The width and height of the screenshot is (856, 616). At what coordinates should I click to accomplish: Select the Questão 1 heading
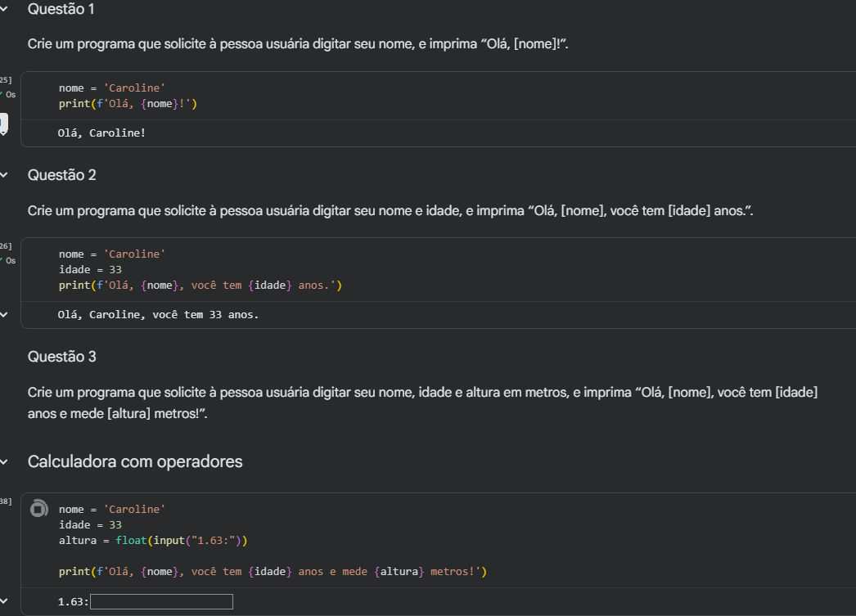coord(61,10)
